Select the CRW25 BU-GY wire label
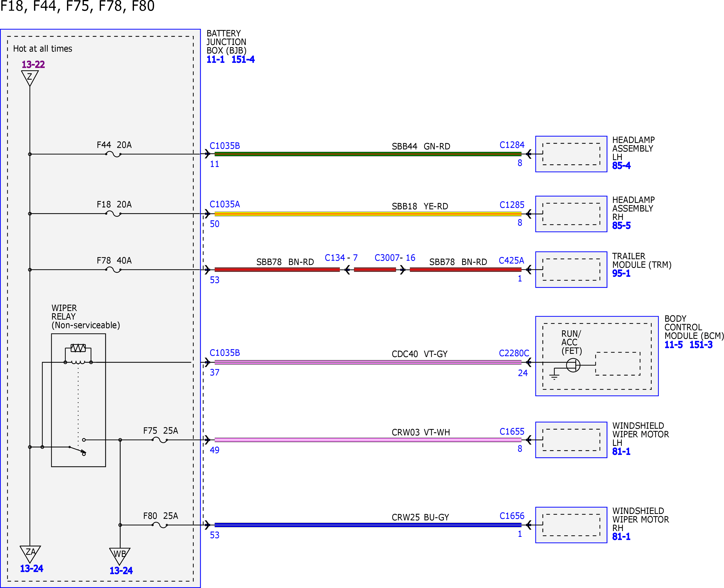 point(420,517)
